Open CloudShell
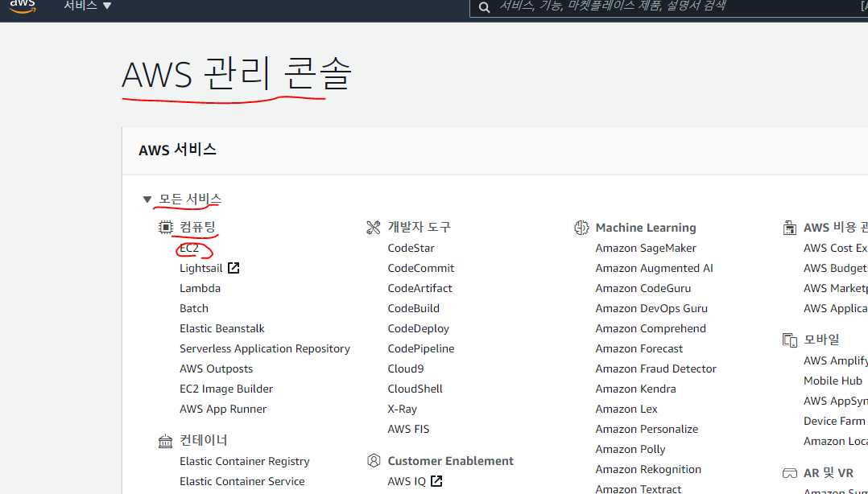 pyautogui.click(x=415, y=389)
